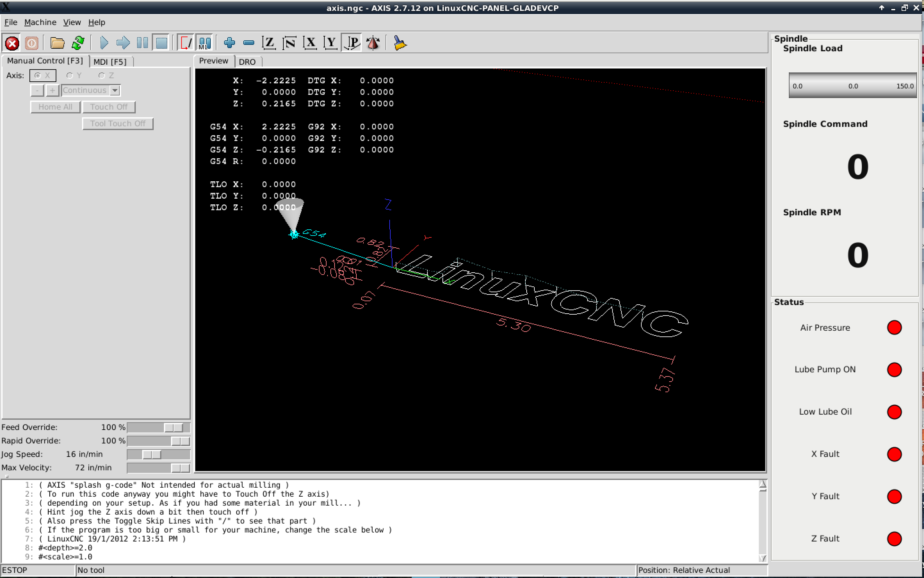The height and width of the screenshot is (578, 924).
Task: Switch to front Y view
Action: 331,43
